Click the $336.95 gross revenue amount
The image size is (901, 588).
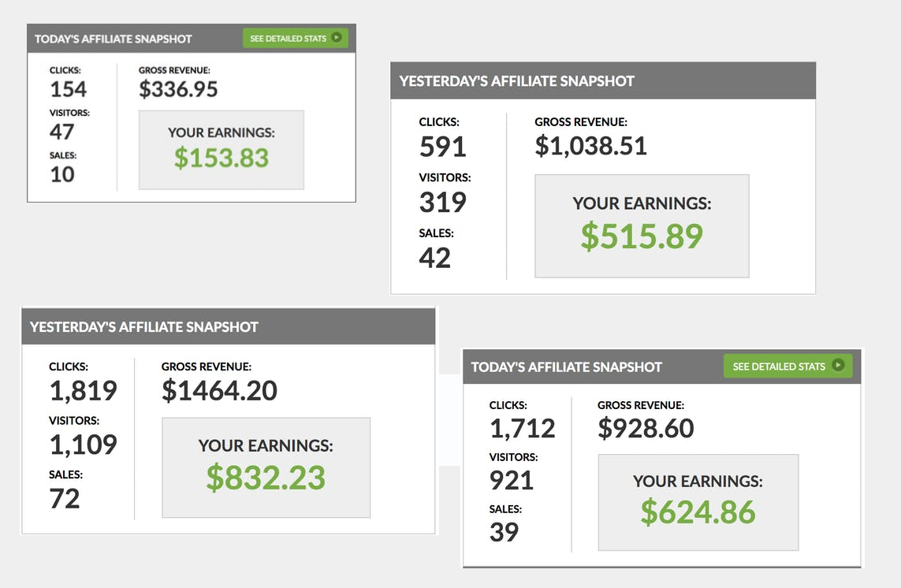point(178,89)
